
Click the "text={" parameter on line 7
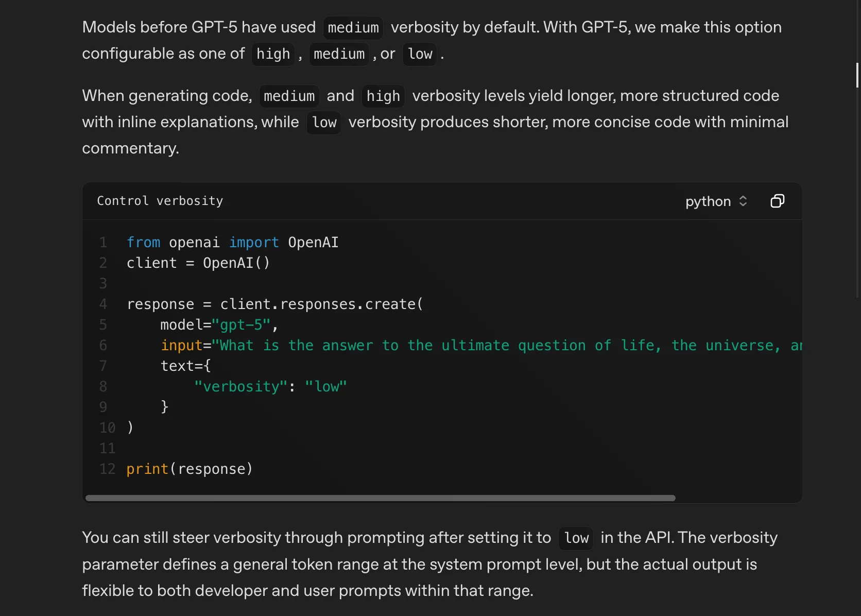[185, 366]
